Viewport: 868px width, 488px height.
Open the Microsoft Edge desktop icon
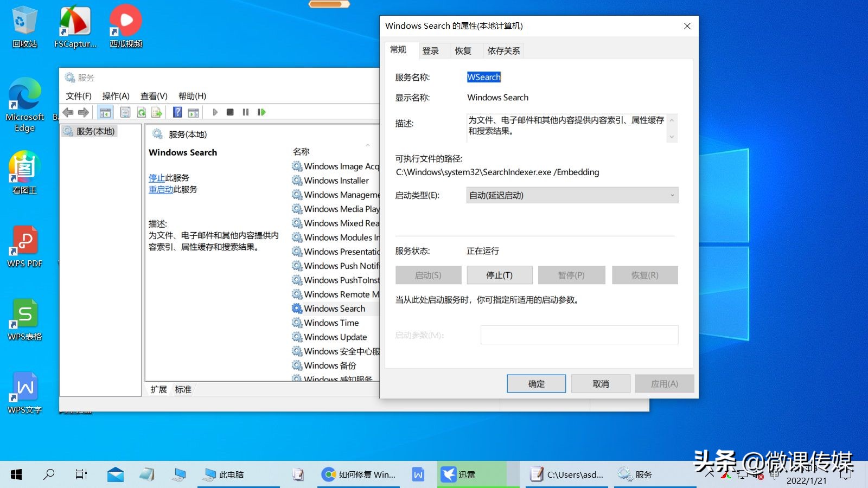coord(25,106)
